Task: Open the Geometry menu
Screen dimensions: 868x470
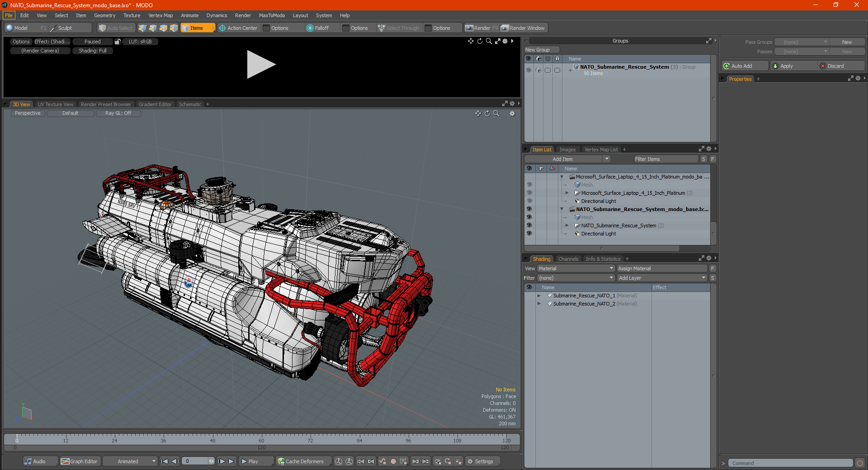Action: point(104,15)
